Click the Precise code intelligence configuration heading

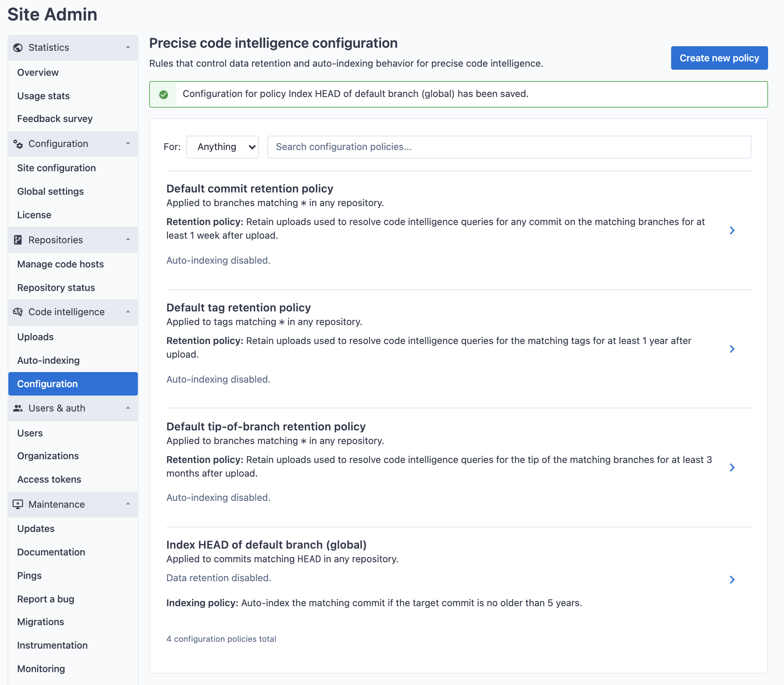coord(273,43)
